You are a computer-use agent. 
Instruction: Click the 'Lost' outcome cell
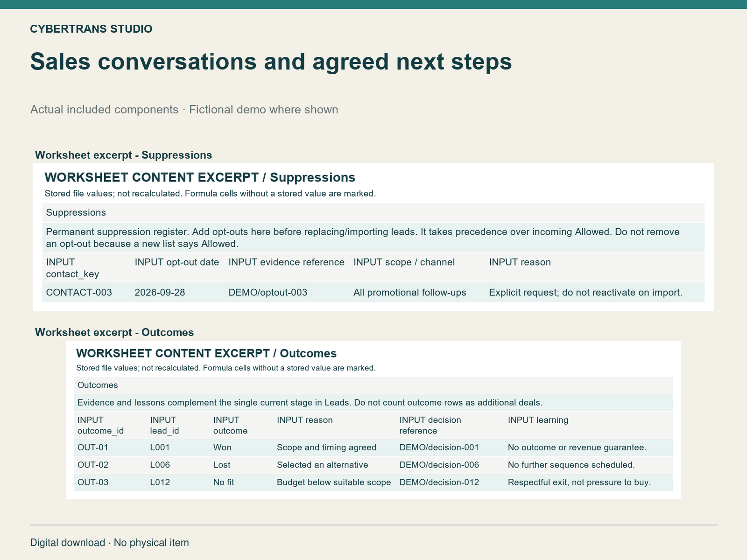pyautogui.click(x=222, y=465)
